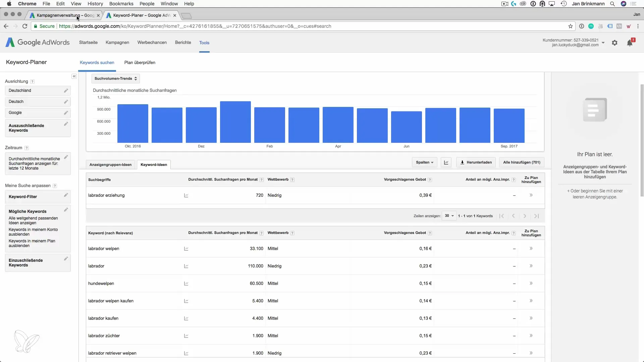
Task: Edit the Keyword-Filter with pencil icon
Action: click(66, 195)
